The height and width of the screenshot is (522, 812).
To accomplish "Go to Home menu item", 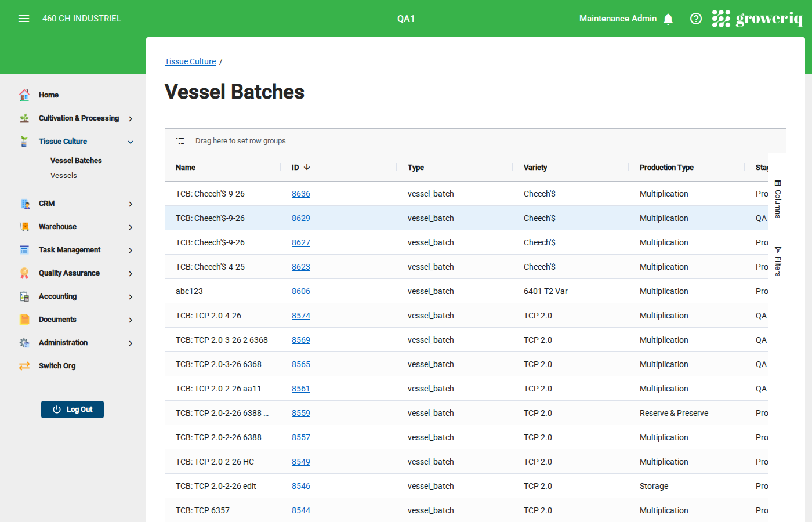I will tap(49, 95).
